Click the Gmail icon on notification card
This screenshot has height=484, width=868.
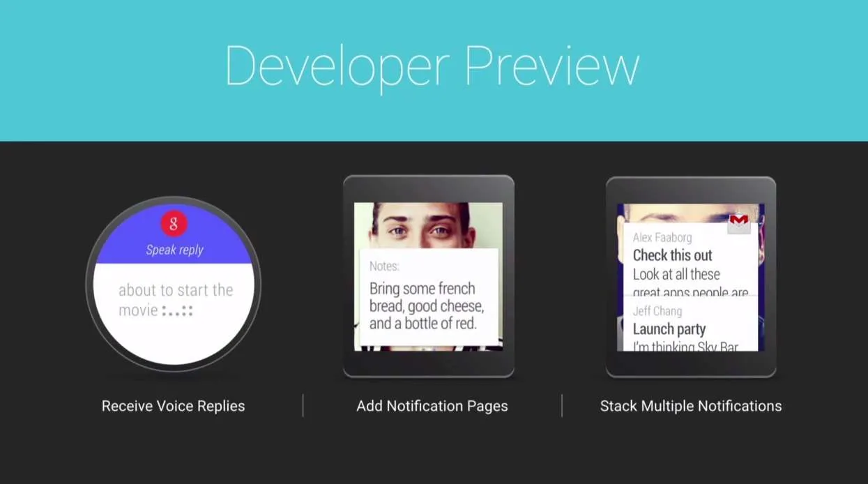point(739,222)
